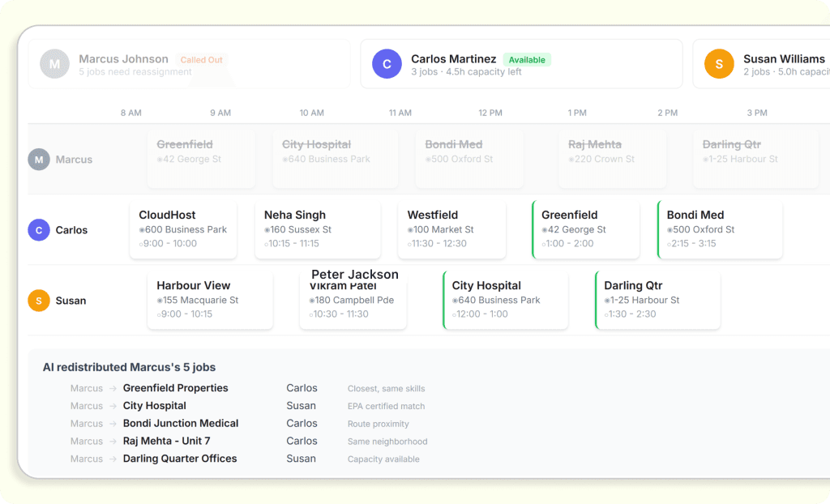Image resolution: width=830 pixels, height=504 pixels.
Task: Click Marcus's avatar in the timeline row
Action: tap(38, 159)
